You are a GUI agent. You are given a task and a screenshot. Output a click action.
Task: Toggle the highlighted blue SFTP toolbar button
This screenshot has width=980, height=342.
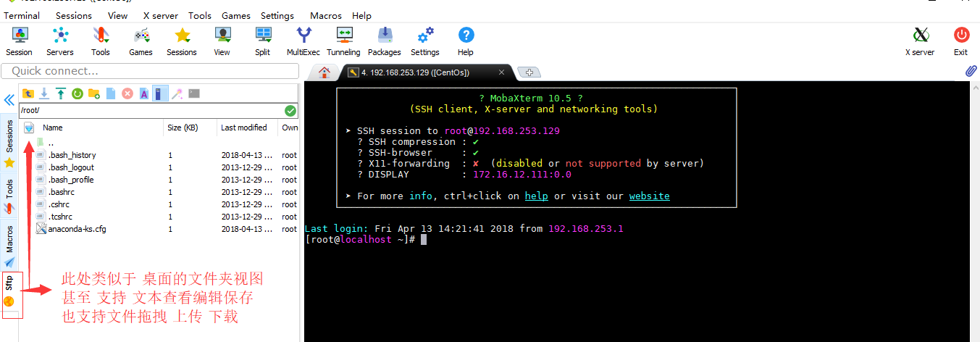[x=161, y=93]
